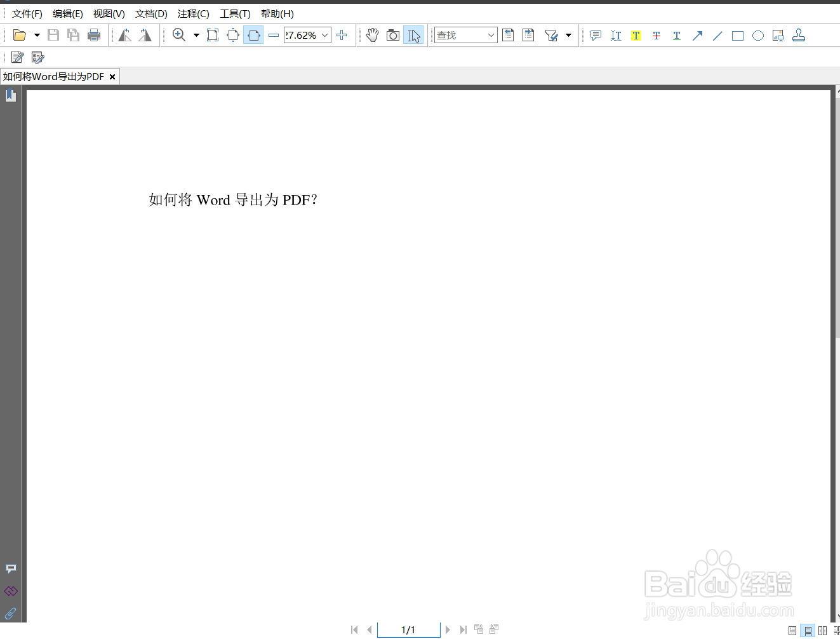Go to the previous page

click(369, 629)
